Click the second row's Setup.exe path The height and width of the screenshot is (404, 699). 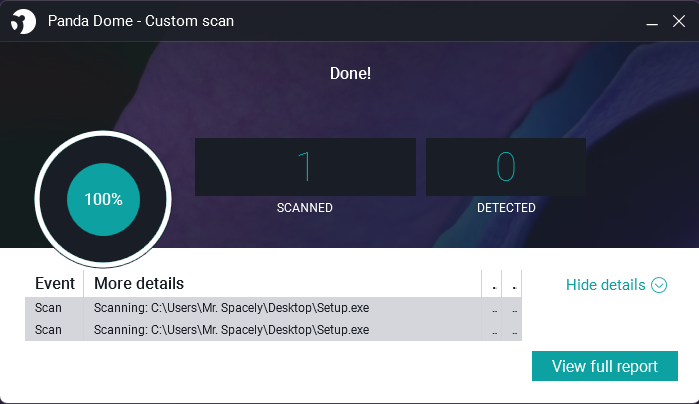point(231,330)
